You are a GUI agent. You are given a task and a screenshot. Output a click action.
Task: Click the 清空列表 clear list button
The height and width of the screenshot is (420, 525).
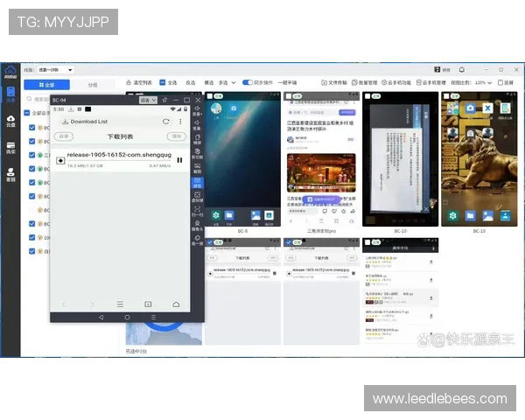138,82
